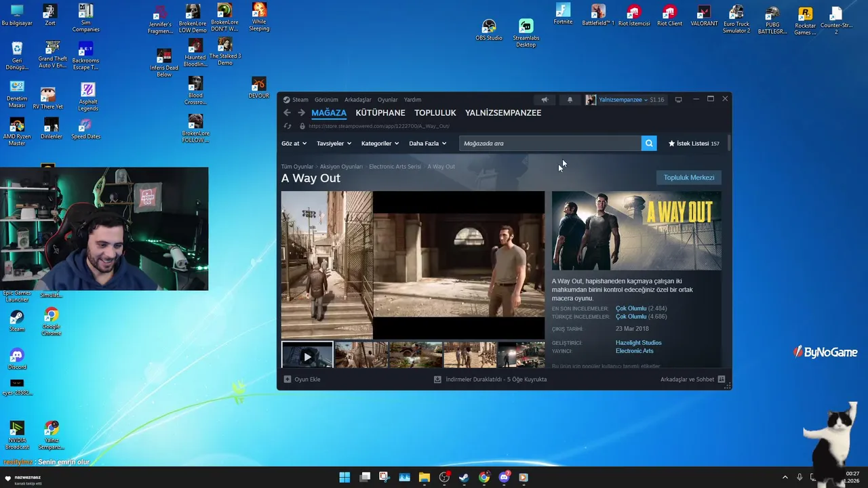Screen dimensions: 868x488
Task: Open Steam announcements megaphone icon
Action: click(x=545, y=100)
